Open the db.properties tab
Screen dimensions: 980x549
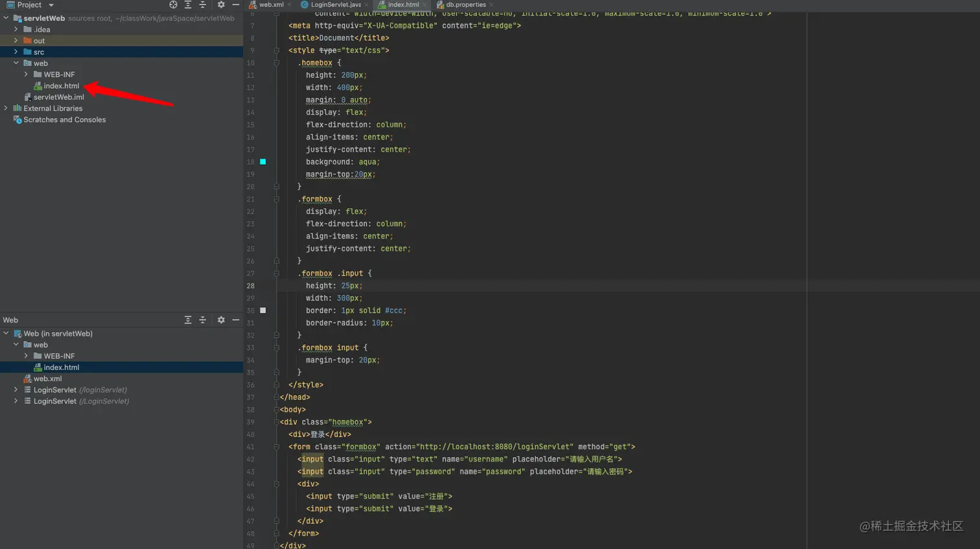pos(466,5)
